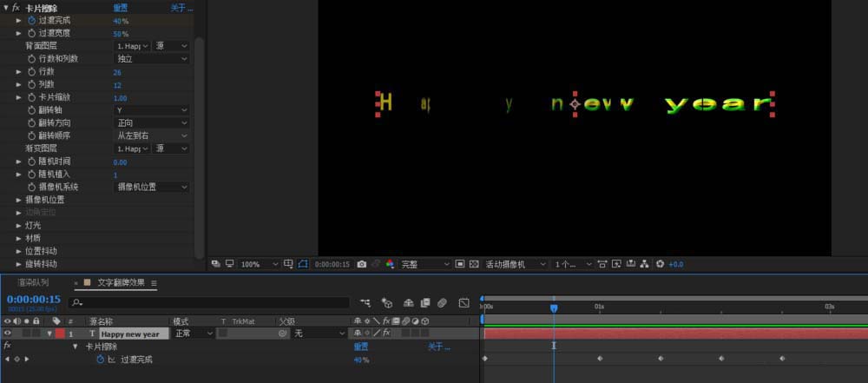Screen dimensions: 868x383
Task: Toggle stopwatch for 卡片缩放
Action: click(x=31, y=97)
